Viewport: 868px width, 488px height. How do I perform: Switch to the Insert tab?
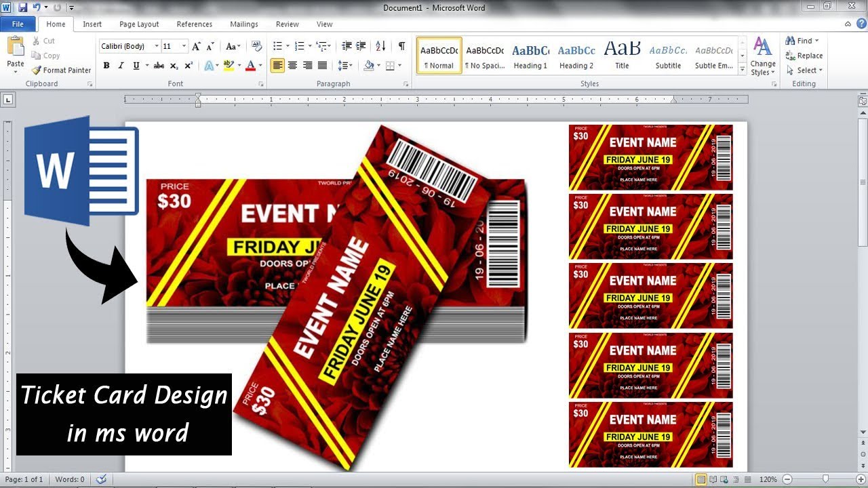[x=92, y=24]
